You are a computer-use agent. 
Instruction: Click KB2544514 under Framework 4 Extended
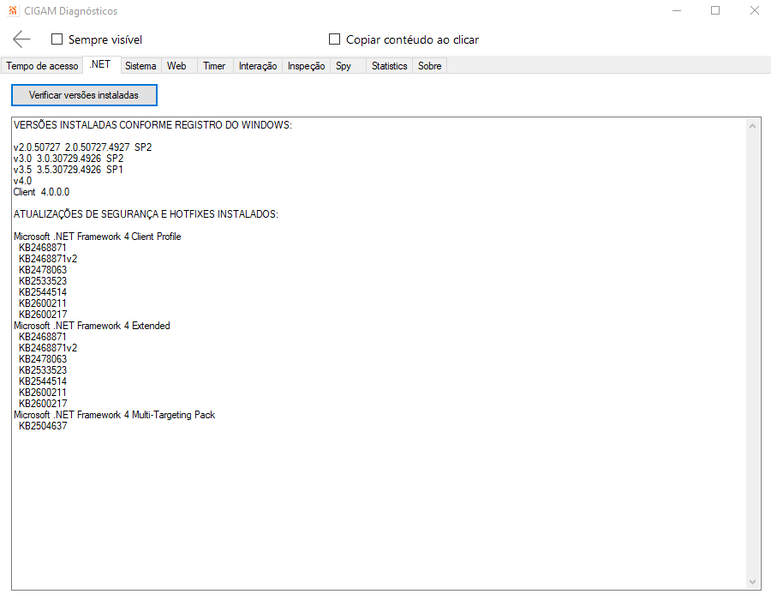point(43,381)
